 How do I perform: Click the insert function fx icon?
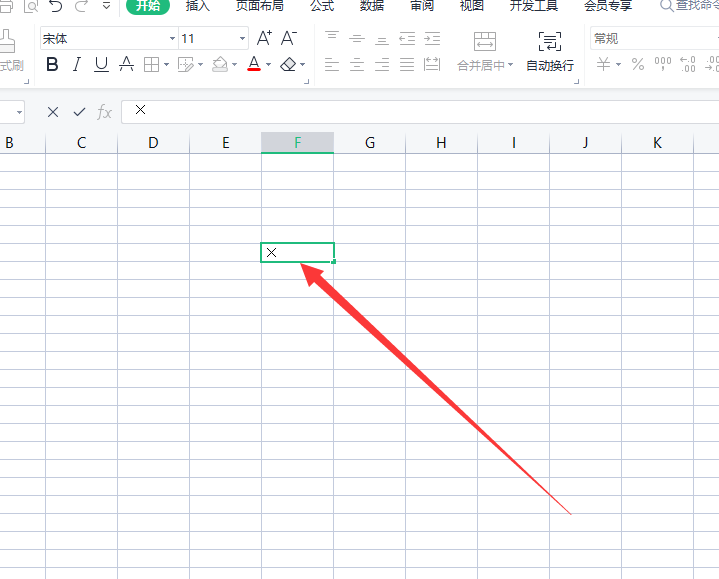[104, 112]
